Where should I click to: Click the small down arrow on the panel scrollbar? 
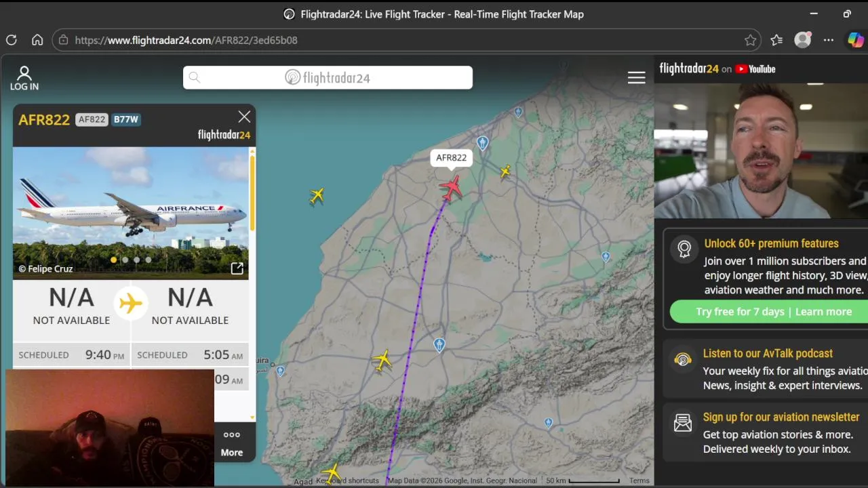(x=253, y=418)
